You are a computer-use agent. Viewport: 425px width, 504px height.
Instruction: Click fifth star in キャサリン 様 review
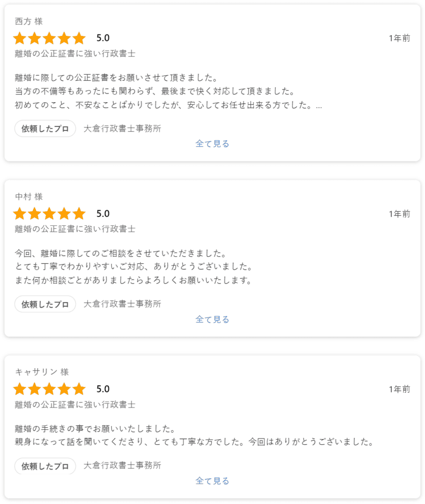click(79, 389)
